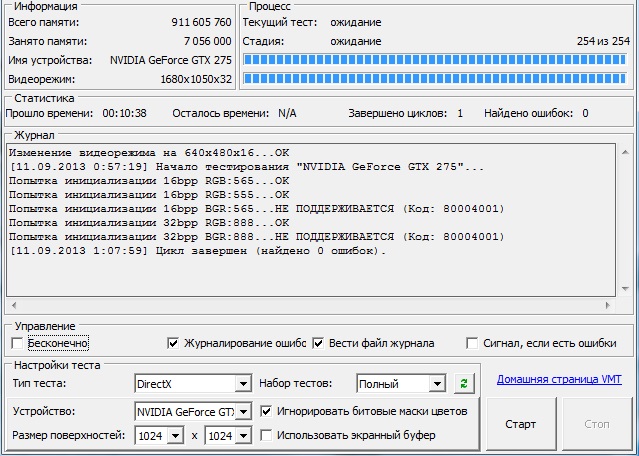The height and width of the screenshot is (456, 639).
Task: Click total memory value 911 605 760
Action: pos(201,22)
